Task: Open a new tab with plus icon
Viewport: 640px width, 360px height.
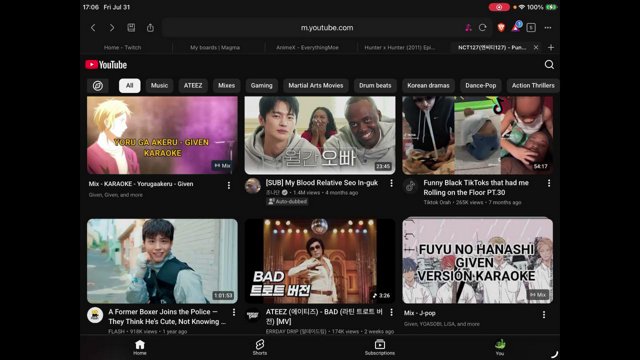Action: click(551, 47)
